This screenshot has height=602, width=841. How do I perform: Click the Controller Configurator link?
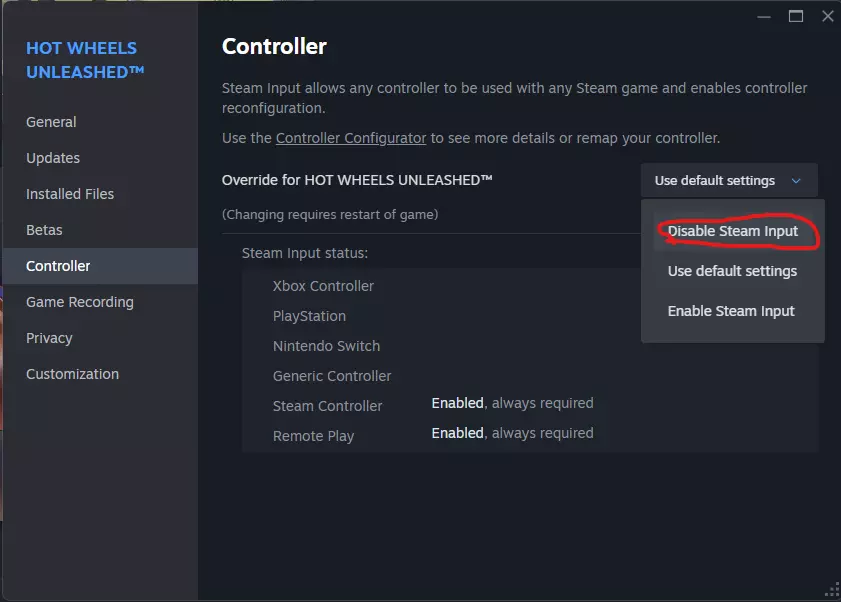click(x=351, y=138)
